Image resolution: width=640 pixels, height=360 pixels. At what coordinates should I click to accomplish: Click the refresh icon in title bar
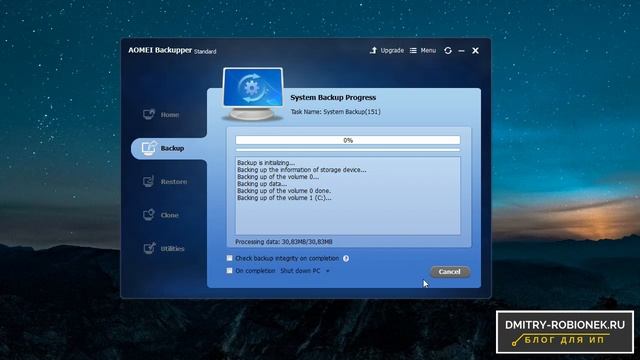pyautogui.click(x=448, y=51)
